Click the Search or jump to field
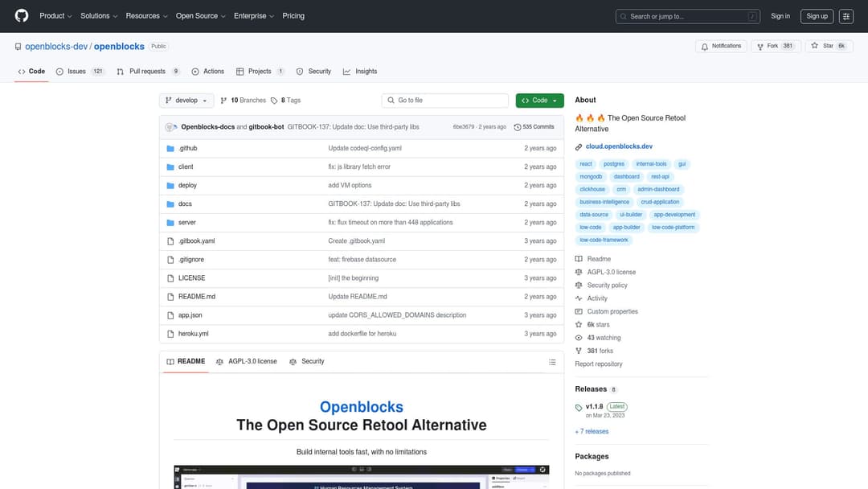Screen dimensions: 868x489 pyautogui.click(x=687, y=17)
